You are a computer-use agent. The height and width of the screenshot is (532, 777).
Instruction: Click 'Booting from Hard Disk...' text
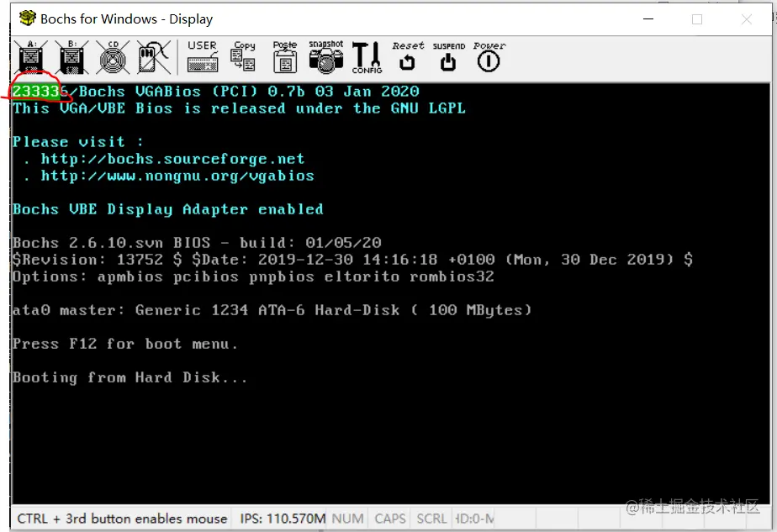coord(129,377)
